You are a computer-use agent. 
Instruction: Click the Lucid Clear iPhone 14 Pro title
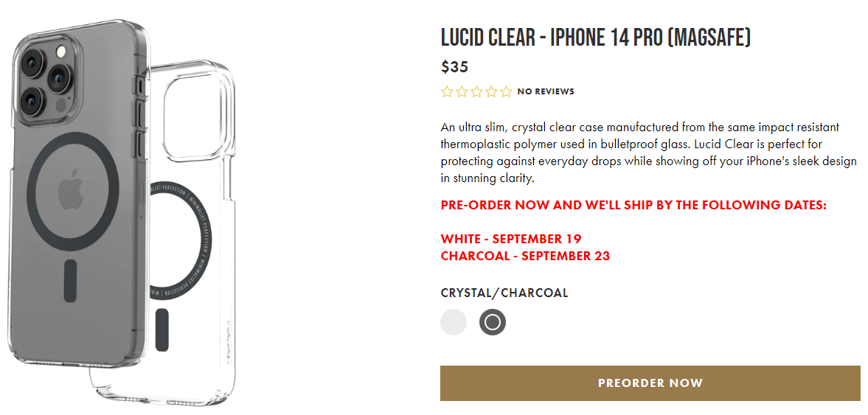[x=595, y=38]
